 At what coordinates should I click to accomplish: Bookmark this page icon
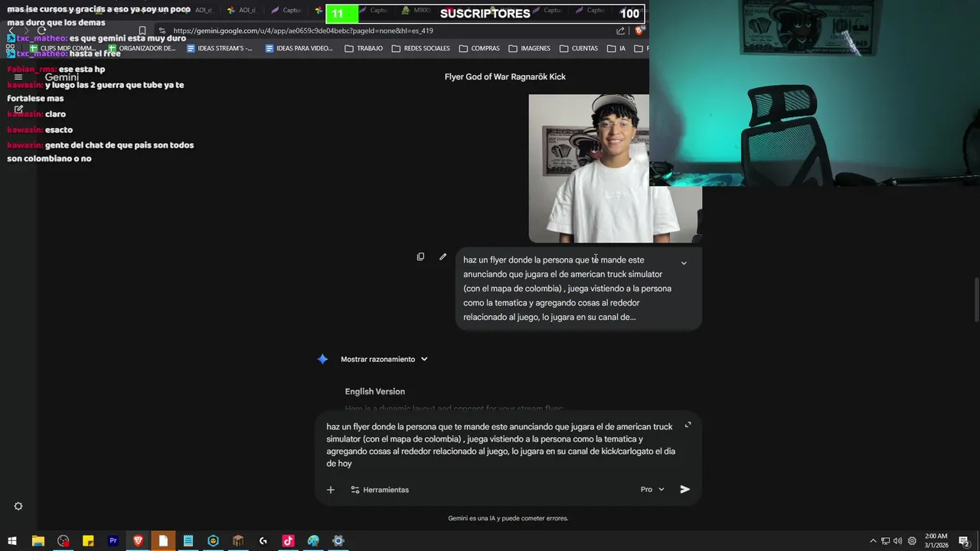tap(142, 31)
